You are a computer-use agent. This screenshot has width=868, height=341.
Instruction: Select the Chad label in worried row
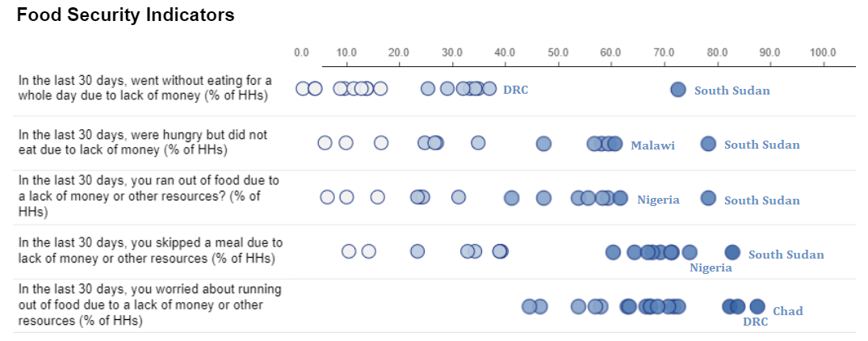point(787,311)
